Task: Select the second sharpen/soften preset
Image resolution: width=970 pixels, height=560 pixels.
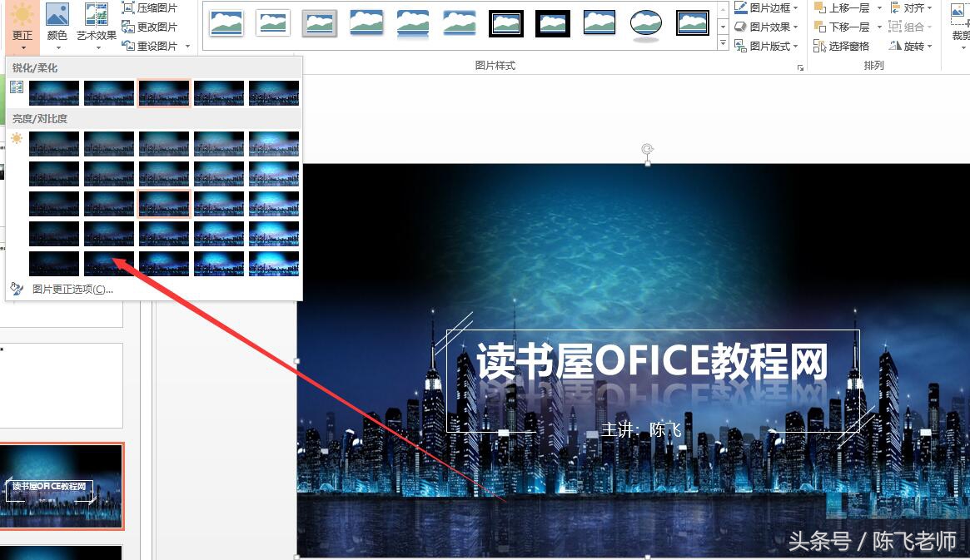Action: click(109, 93)
